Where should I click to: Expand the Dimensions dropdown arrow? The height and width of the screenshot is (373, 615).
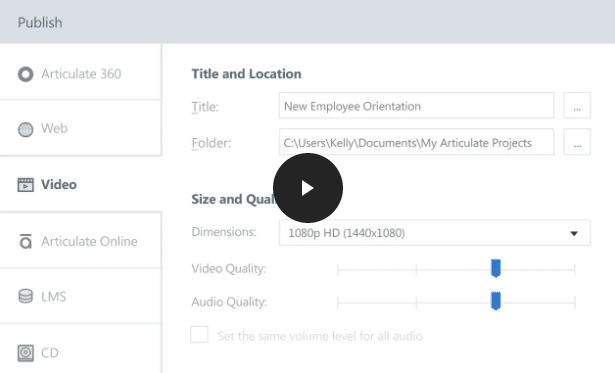574,233
